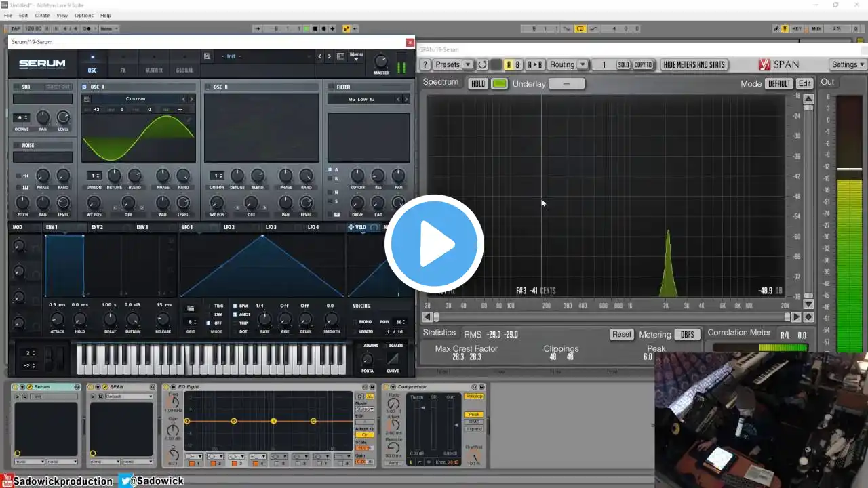Select the LFO 2 tab
This screenshot has height=488, width=868.
click(x=229, y=227)
